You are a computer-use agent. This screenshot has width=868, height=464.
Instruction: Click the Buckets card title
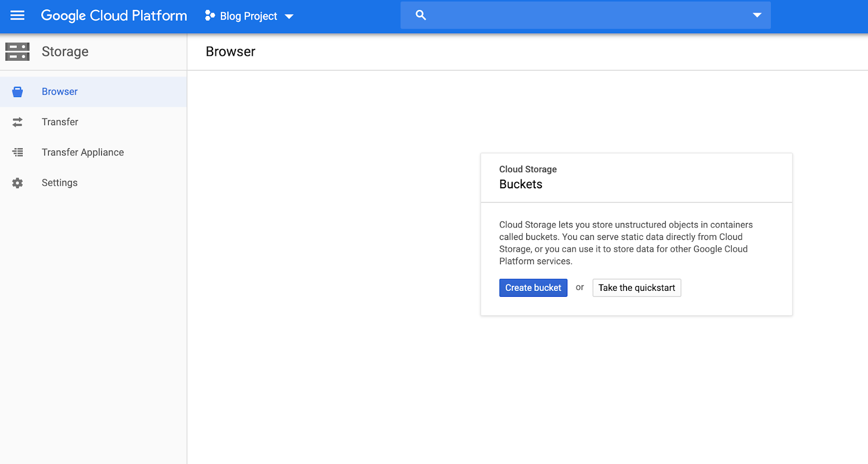(521, 185)
